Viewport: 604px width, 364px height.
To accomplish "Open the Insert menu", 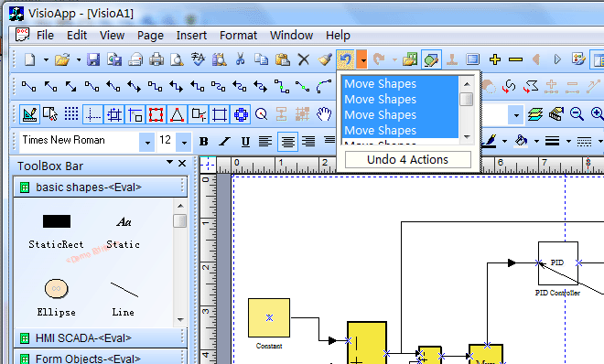I will [191, 36].
